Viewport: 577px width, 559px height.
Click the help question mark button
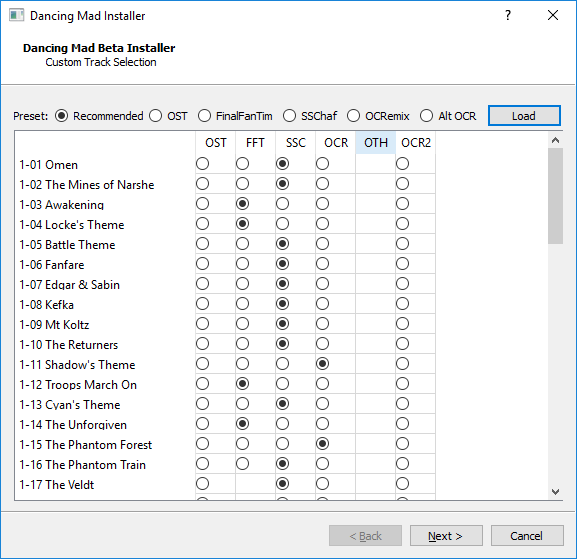point(508,15)
